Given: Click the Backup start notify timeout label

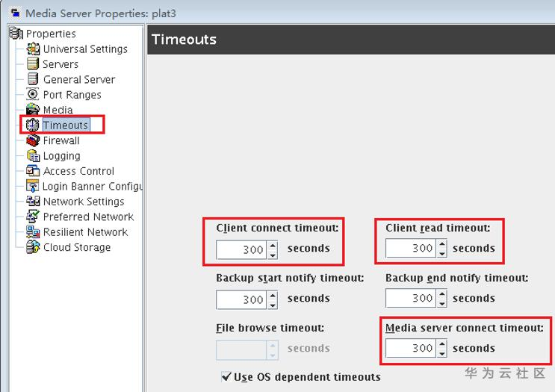Looking at the screenshot, I should (290, 278).
